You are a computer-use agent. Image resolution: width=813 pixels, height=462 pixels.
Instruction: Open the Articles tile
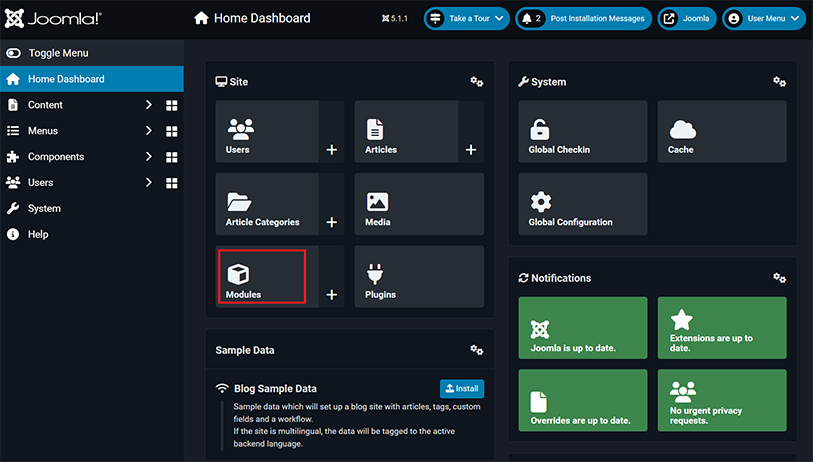point(406,132)
